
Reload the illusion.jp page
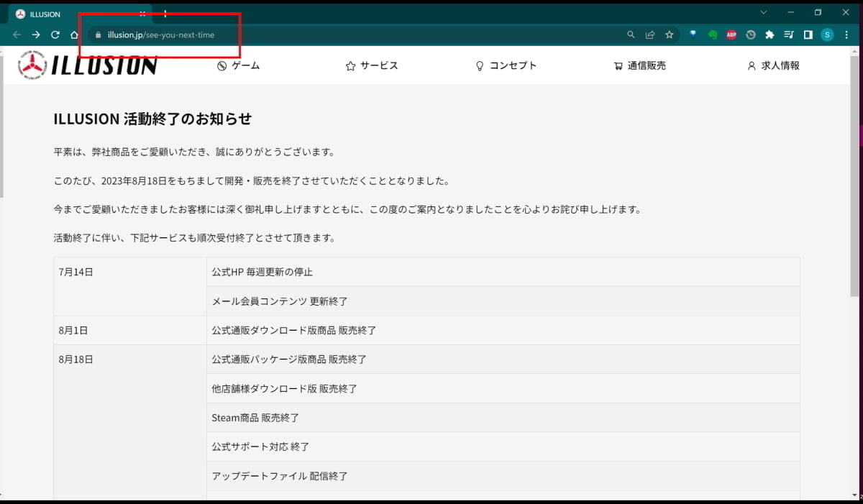55,35
